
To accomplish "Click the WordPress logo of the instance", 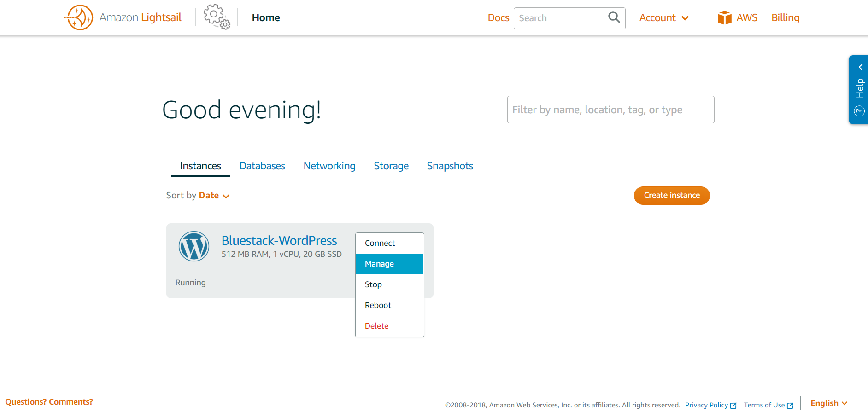I will pyautogui.click(x=194, y=246).
